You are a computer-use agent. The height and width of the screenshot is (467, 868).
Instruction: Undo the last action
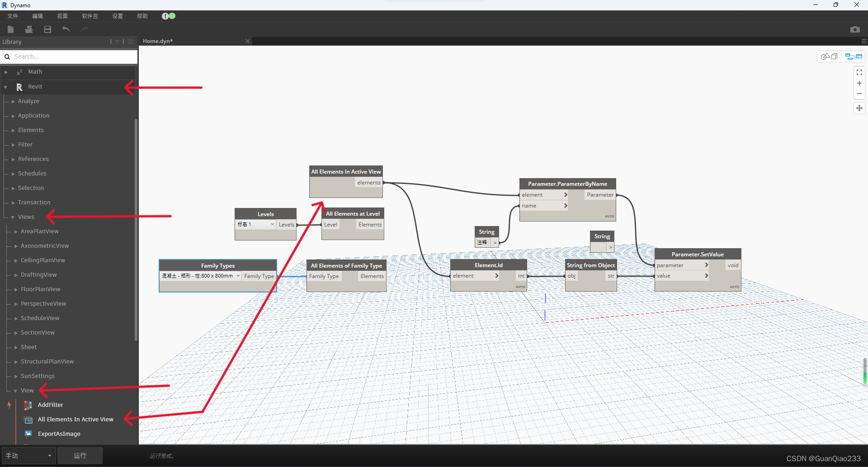(66, 29)
